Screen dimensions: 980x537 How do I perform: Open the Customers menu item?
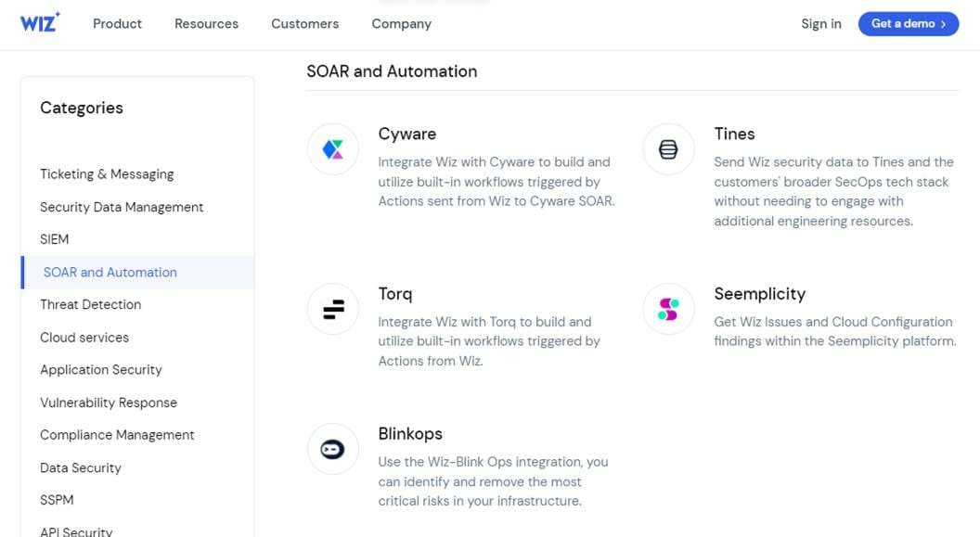(304, 24)
